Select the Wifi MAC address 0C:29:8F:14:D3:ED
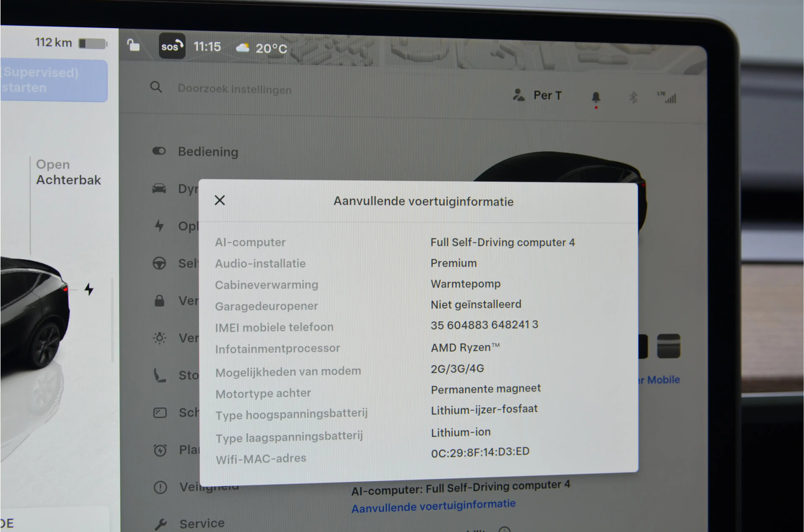 [x=480, y=452]
